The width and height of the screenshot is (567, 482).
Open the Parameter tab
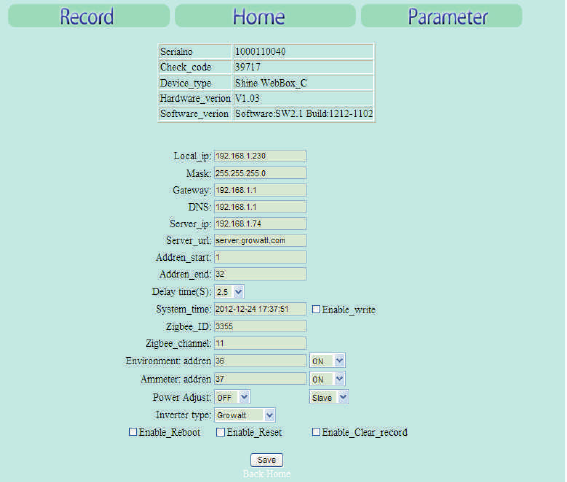(442, 16)
